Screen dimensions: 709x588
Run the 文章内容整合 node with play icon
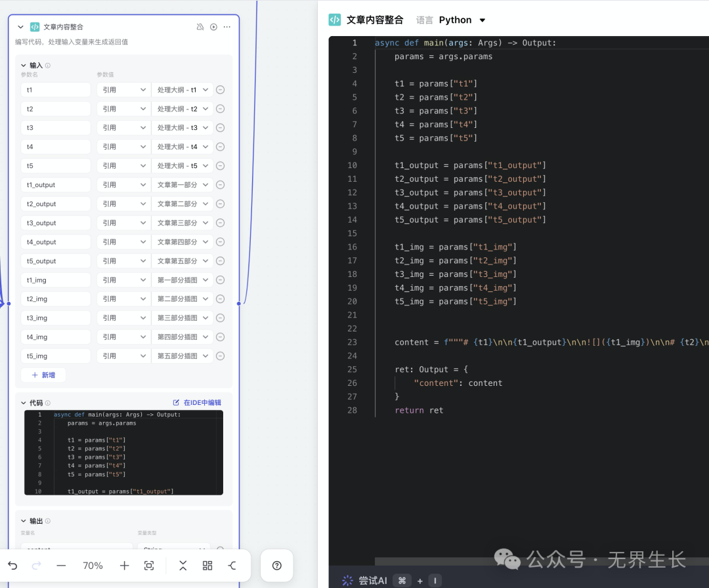[213, 27]
